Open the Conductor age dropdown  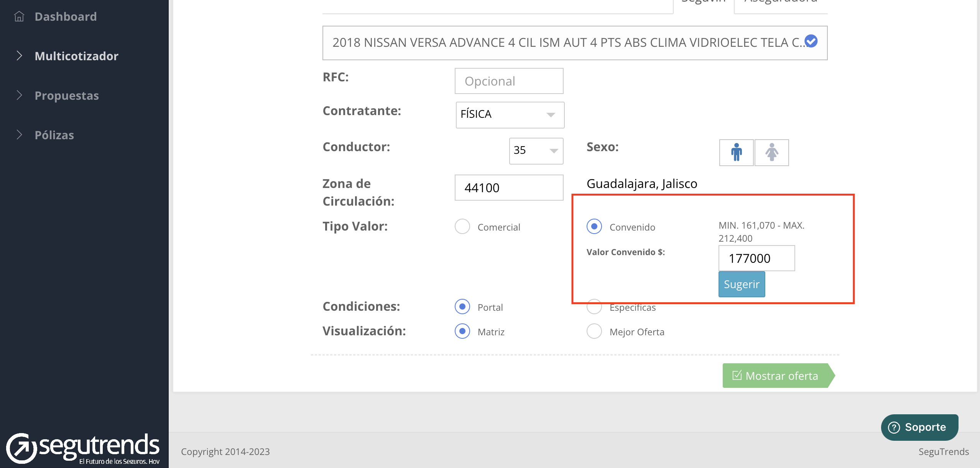click(536, 151)
